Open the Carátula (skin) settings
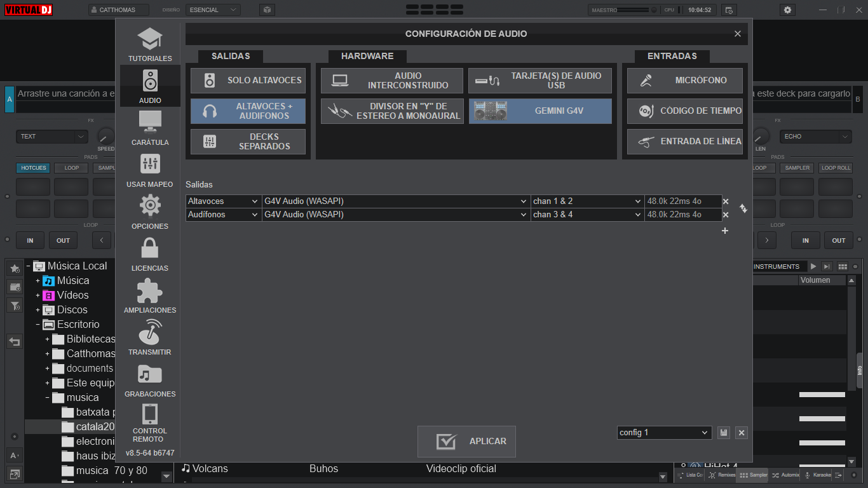The width and height of the screenshot is (868, 488). [x=150, y=128]
